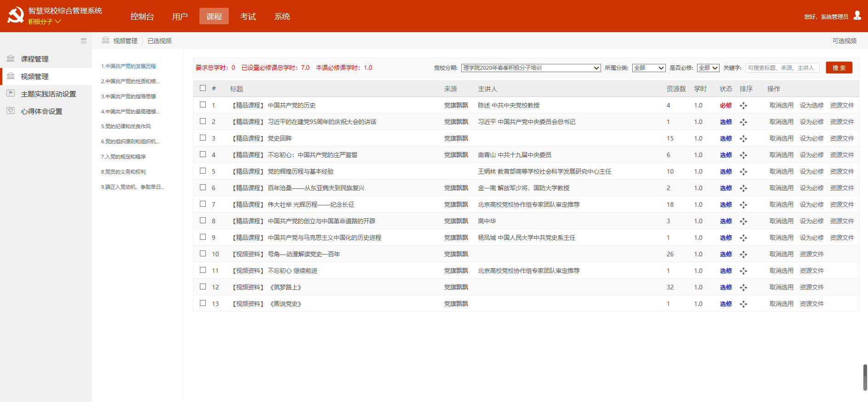Click 可选视频 link at top right
This screenshot has height=402, width=868.
[844, 41]
